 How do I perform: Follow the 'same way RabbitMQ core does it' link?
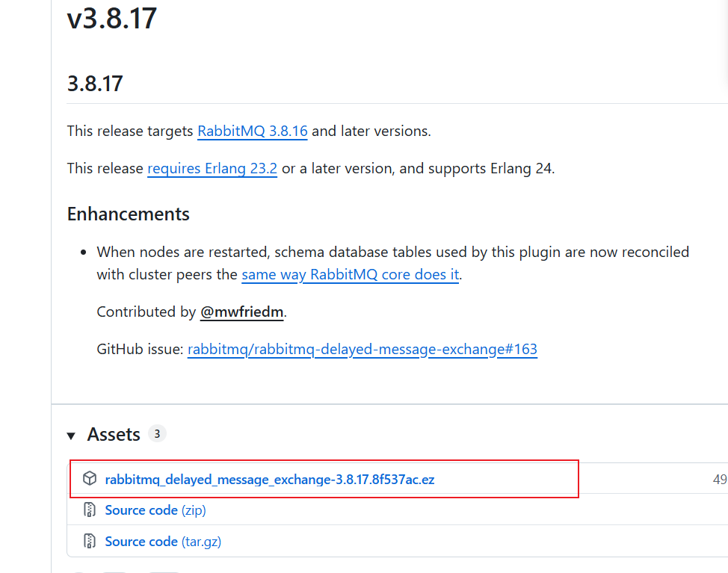coord(350,274)
